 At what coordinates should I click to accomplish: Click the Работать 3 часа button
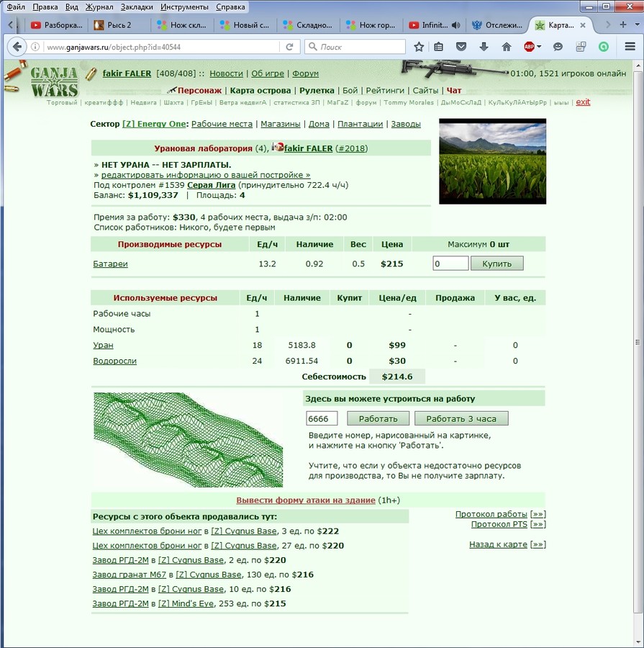point(461,418)
